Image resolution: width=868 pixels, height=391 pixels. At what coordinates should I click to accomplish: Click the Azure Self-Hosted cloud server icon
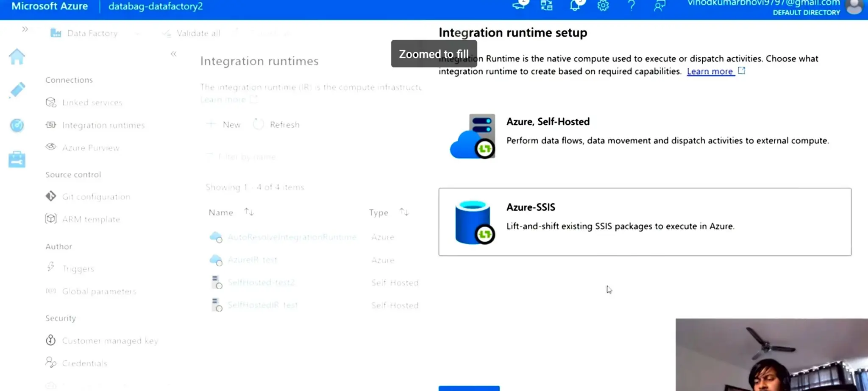coord(473,136)
